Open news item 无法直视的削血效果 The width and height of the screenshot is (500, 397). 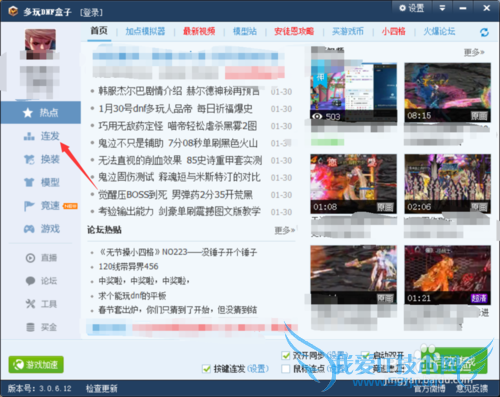tap(180, 161)
